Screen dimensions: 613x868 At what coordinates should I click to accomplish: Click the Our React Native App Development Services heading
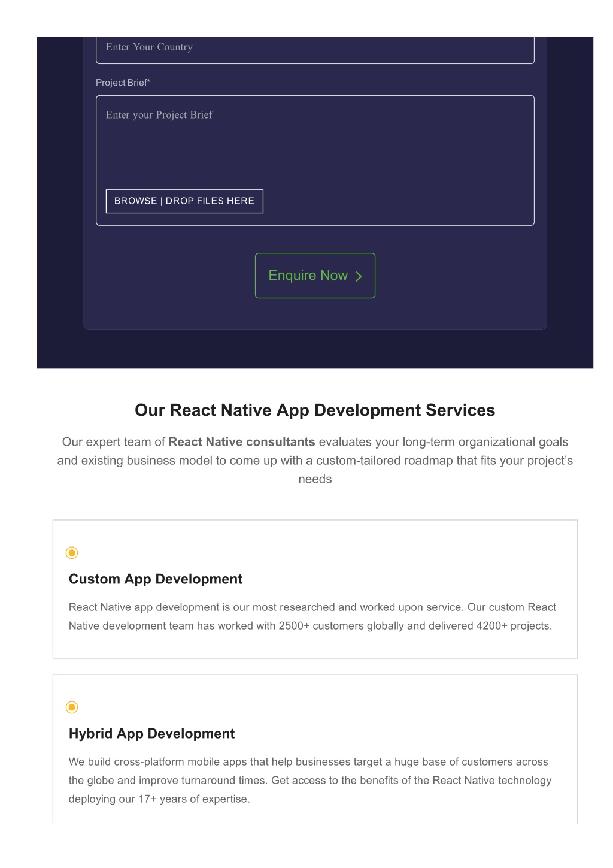315,410
